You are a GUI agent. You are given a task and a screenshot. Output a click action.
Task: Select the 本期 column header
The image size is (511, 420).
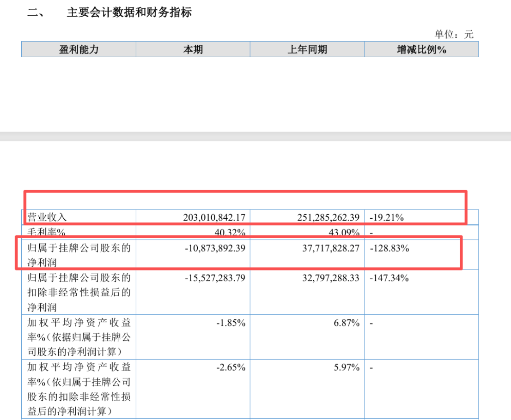[193, 49]
